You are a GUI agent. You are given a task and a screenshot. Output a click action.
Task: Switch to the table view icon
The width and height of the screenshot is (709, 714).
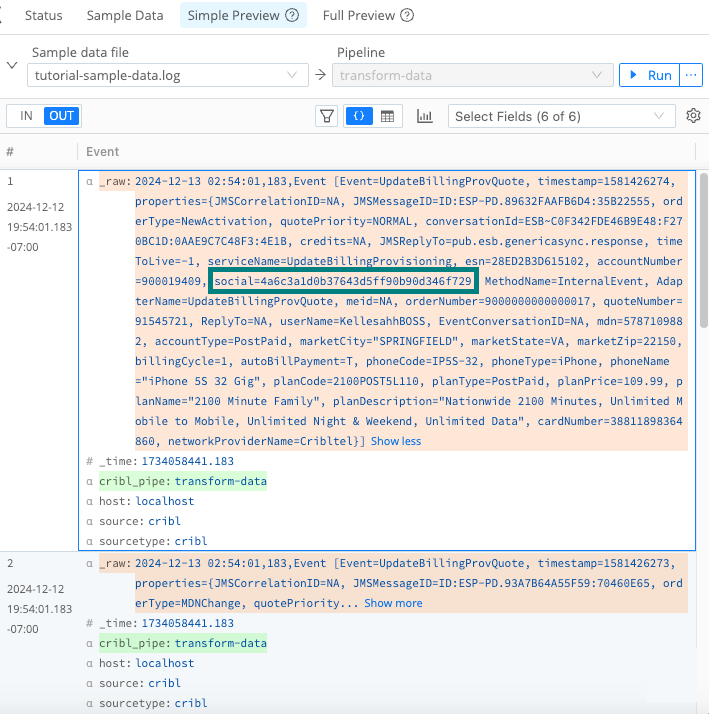coord(387,116)
